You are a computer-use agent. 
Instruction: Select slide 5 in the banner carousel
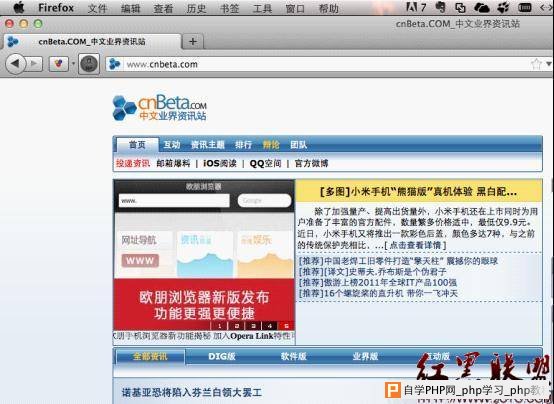tap(286, 326)
